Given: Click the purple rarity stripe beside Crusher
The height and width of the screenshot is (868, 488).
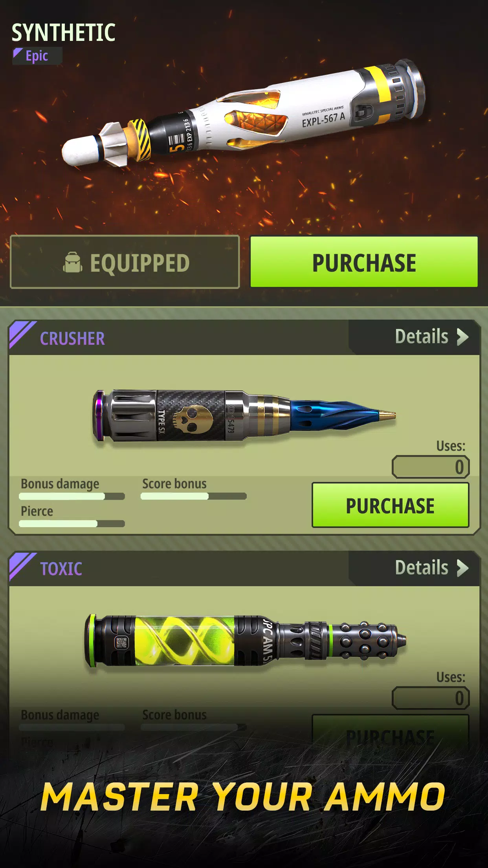Looking at the screenshot, I should coord(23,335).
